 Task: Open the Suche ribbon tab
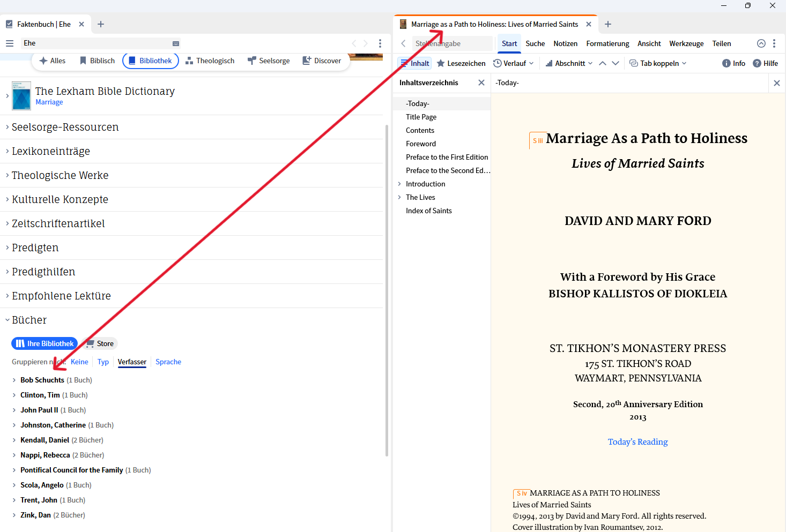[535, 43]
